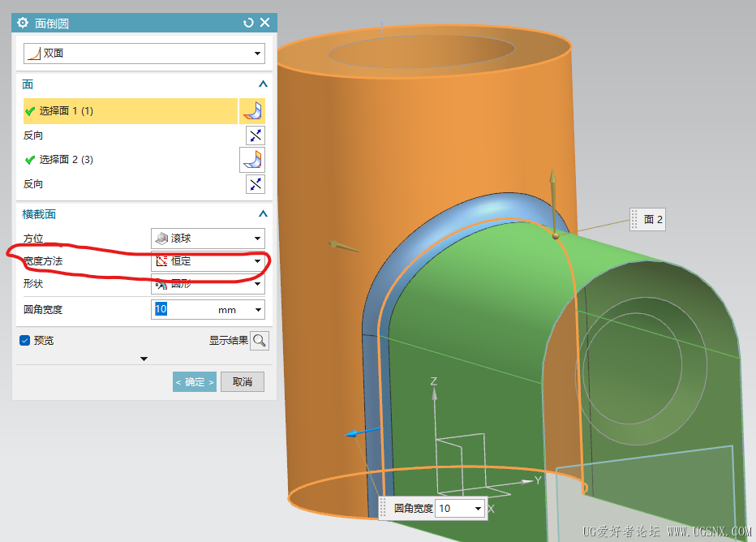Reverse direction of face 2
756x542 pixels.
point(256,184)
